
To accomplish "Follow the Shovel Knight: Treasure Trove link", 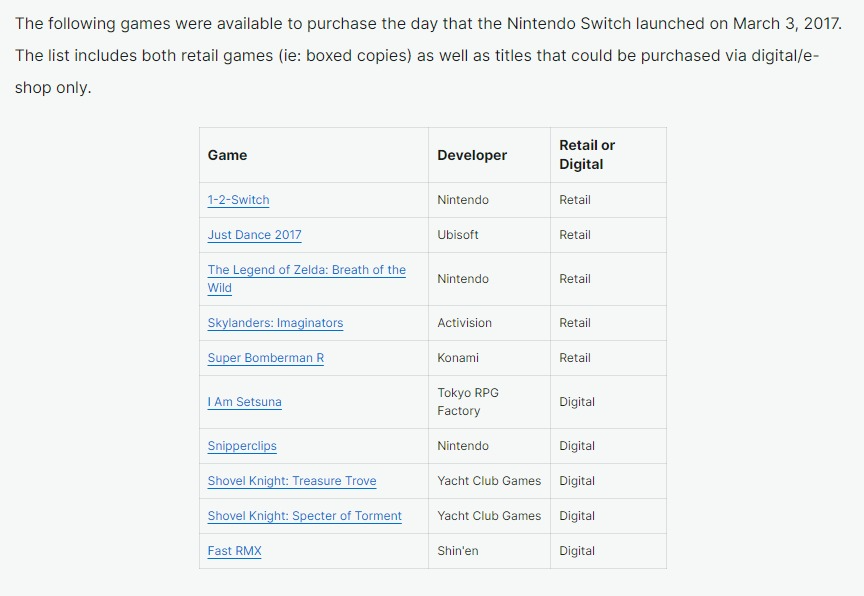I will point(292,481).
